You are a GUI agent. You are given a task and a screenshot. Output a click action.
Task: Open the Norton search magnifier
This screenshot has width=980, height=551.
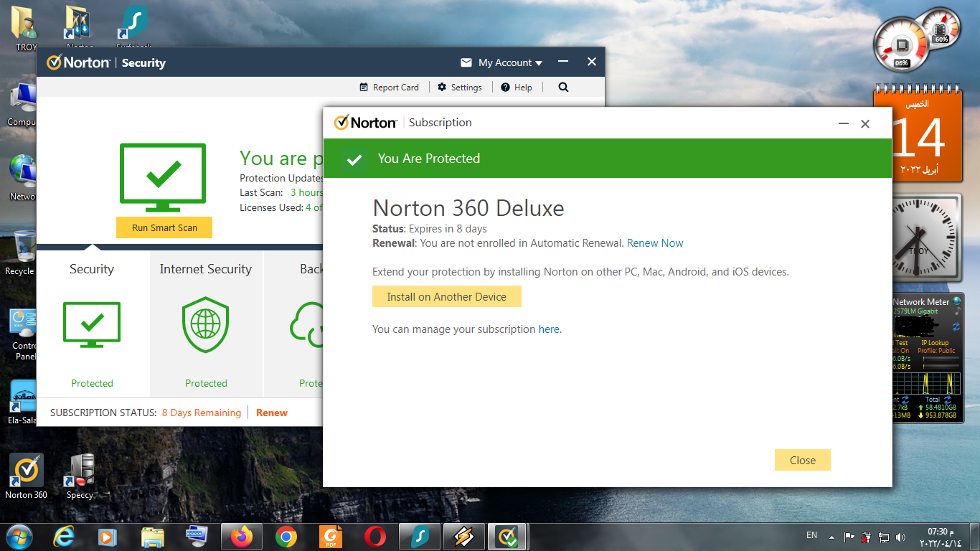(x=563, y=87)
